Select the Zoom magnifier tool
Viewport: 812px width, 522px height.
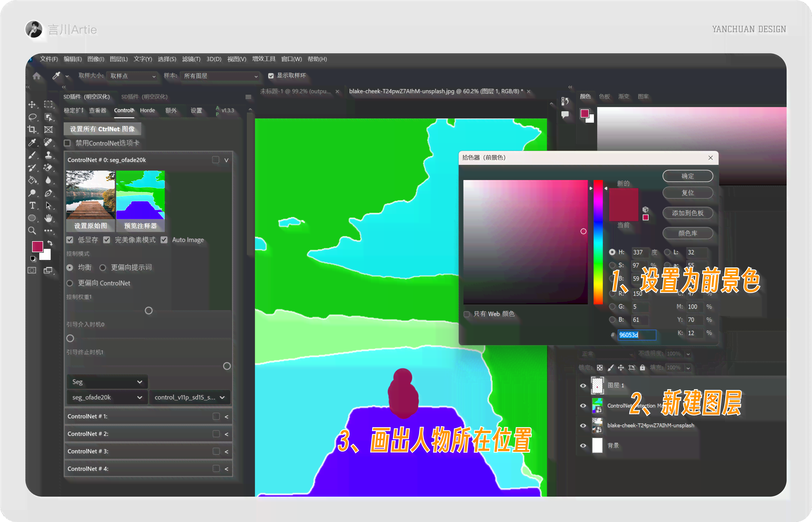tap(32, 231)
